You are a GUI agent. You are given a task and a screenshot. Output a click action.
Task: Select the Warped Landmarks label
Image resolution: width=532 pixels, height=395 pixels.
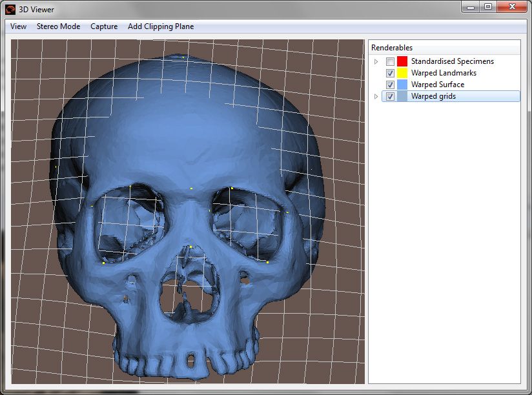(444, 73)
